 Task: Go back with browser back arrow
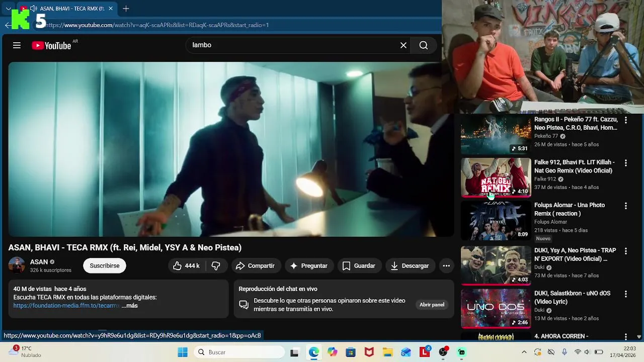point(8,25)
